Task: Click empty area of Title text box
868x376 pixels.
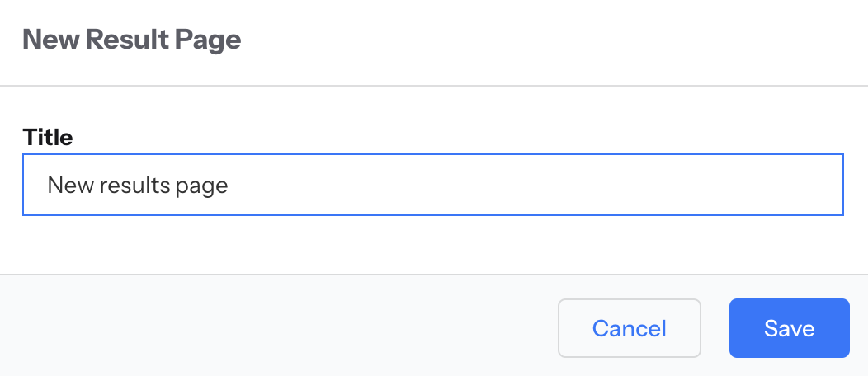Action: pyautogui.click(x=536, y=185)
